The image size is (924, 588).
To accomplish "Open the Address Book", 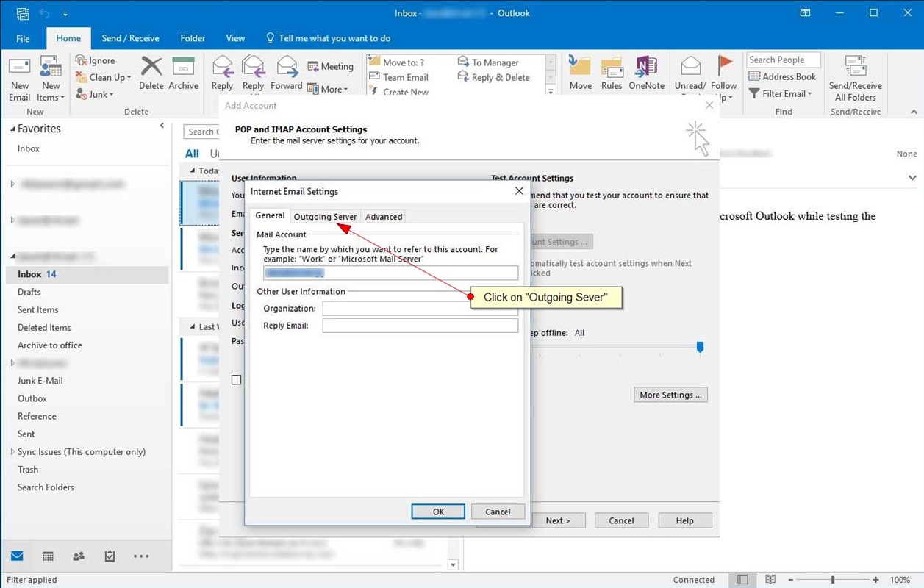I will point(782,76).
